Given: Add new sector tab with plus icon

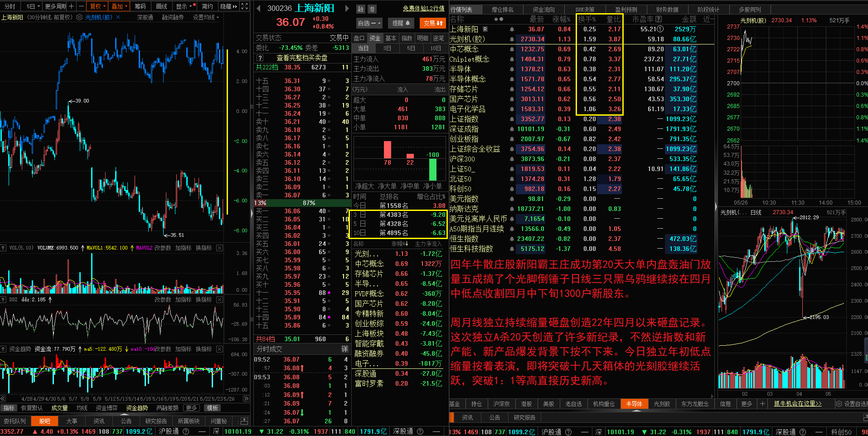Looking at the screenshot, I should click(x=762, y=404).
